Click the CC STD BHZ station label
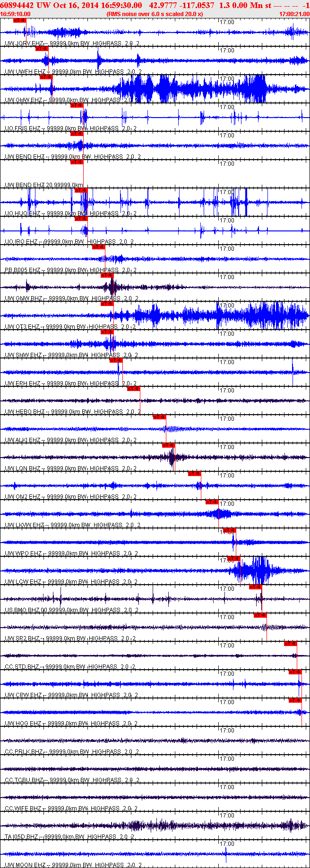The width and height of the screenshot is (310, 868). pyautogui.click(x=70, y=667)
